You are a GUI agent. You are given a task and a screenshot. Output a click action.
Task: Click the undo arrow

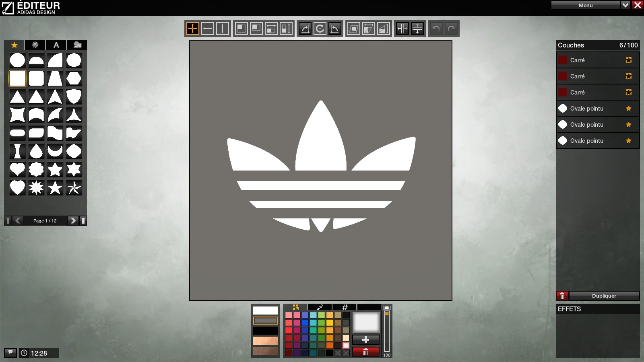point(436,29)
